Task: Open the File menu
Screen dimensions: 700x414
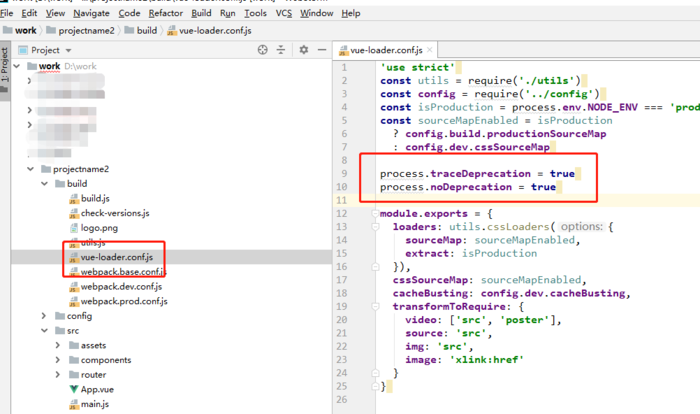Action: [x=6, y=13]
